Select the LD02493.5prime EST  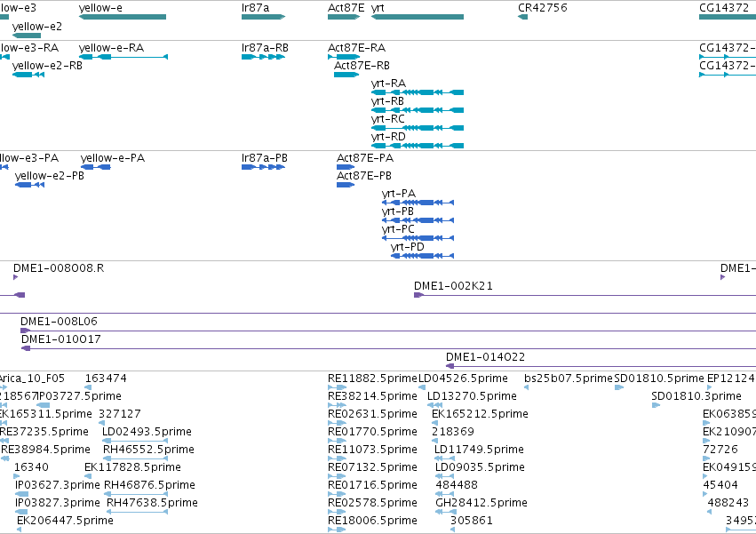click(x=147, y=432)
